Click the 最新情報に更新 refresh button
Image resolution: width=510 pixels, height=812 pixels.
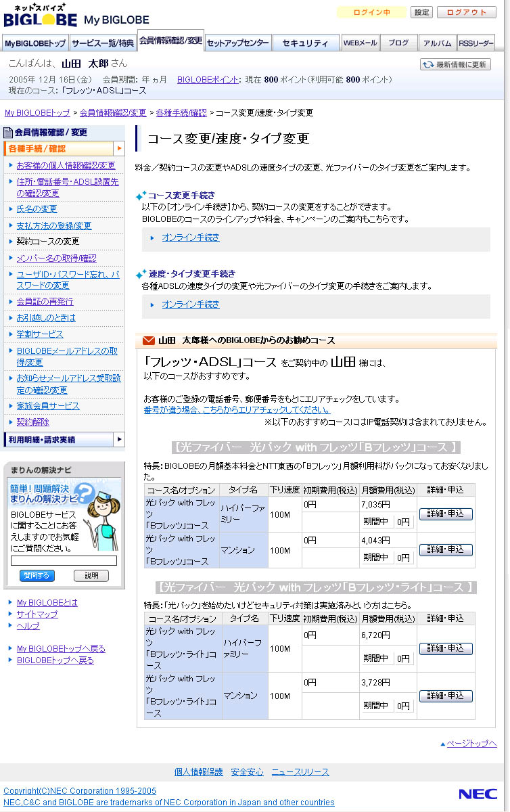pyautogui.click(x=455, y=64)
